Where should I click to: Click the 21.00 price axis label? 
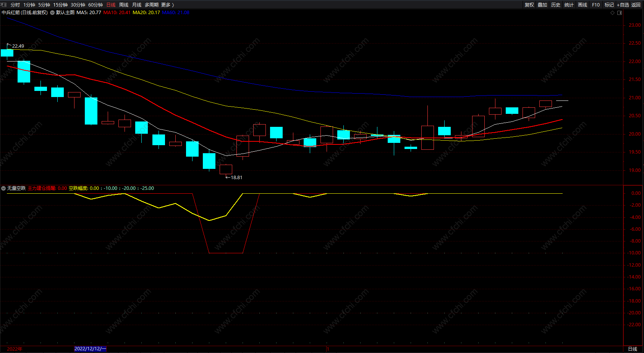(x=635, y=98)
